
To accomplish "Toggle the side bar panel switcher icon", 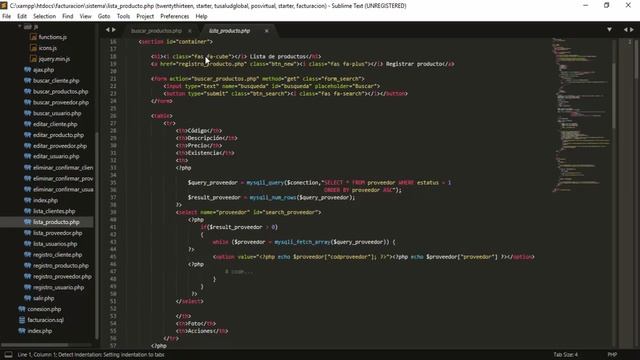I will [8, 355].
